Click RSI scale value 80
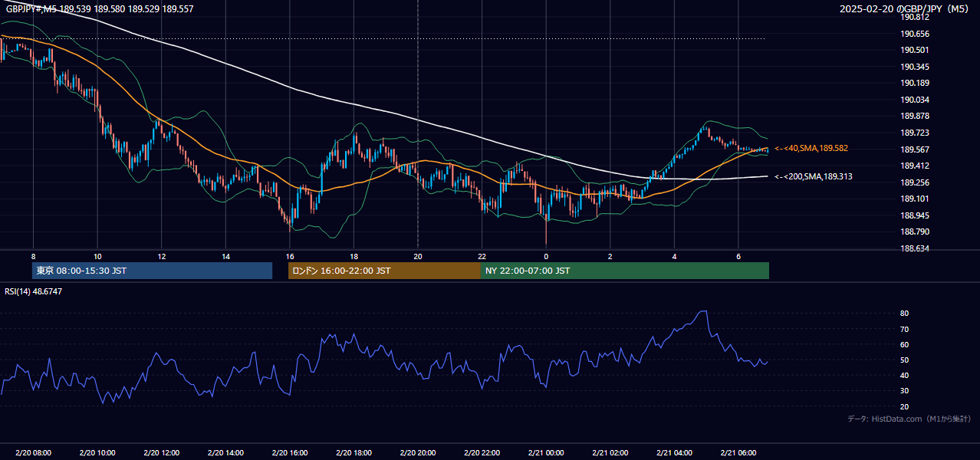980x460 pixels. (x=905, y=314)
